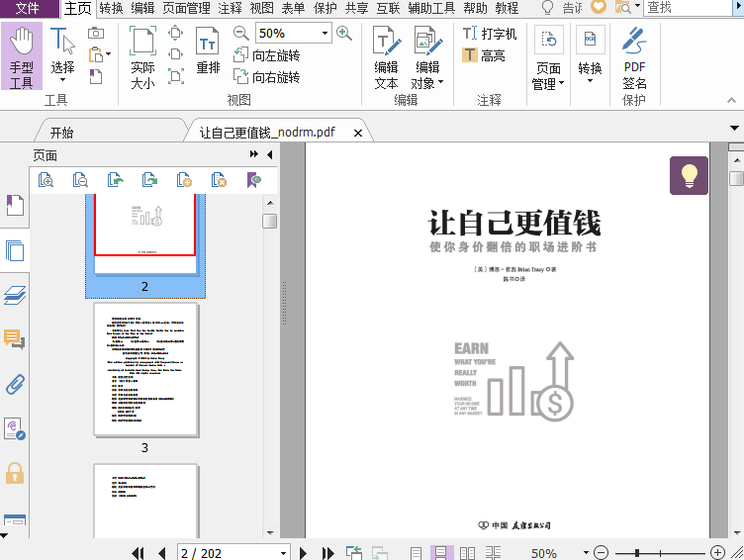This screenshot has width=744, height=560.
Task: Expand the pages panel with double-arrow icon
Action: (254, 154)
